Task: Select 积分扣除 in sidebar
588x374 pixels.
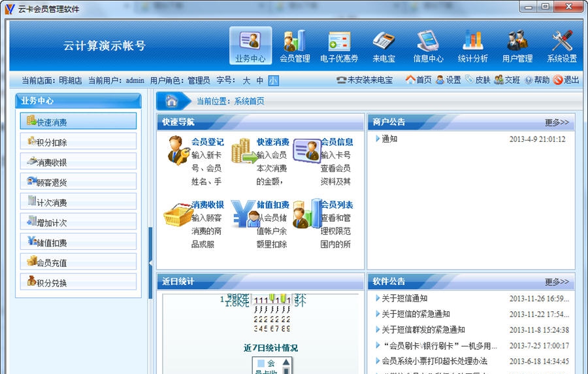Action: click(x=78, y=141)
